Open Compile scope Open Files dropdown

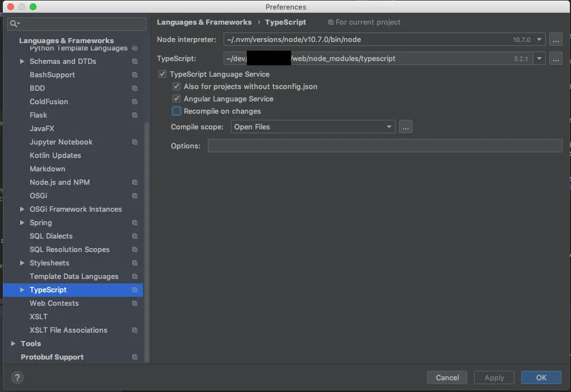pos(313,127)
